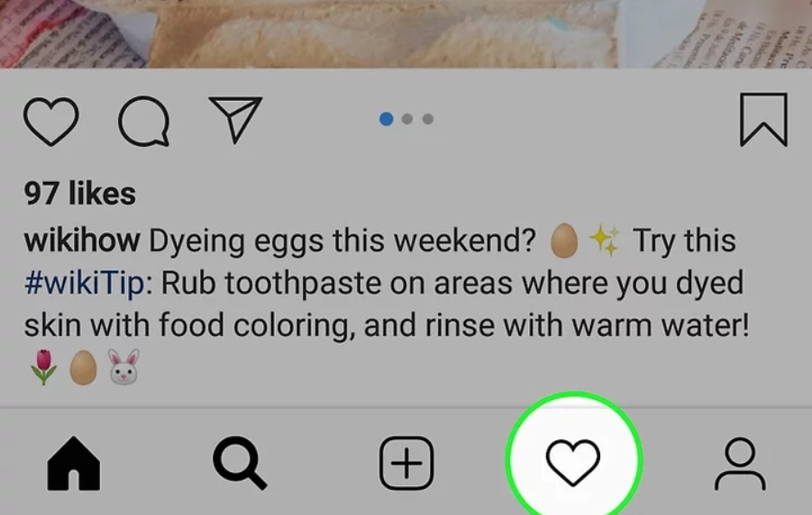Open the wikihow username in caption
Image resolution: width=812 pixels, height=515 pixels.
pyautogui.click(x=82, y=240)
